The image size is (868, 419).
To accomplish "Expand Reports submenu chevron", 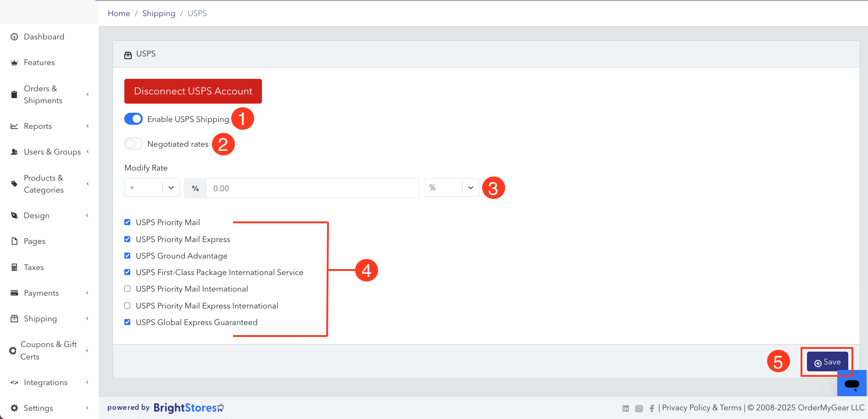I will [87, 126].
